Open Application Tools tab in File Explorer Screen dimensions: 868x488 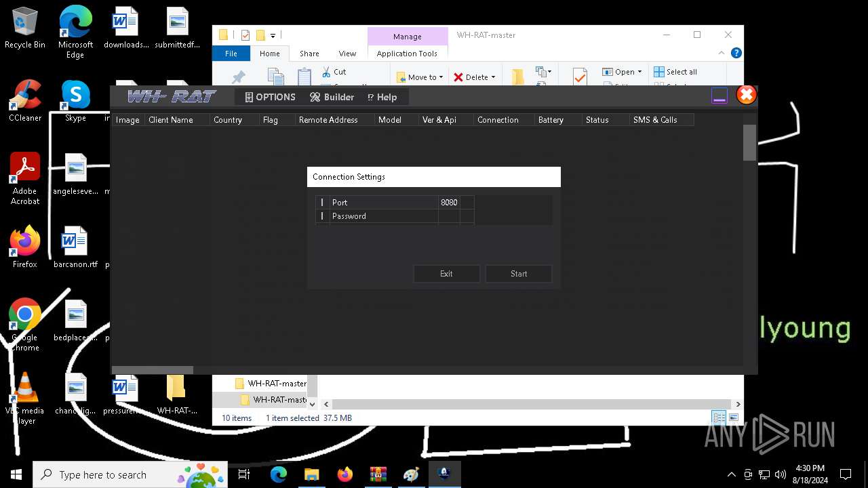(407, 54)
